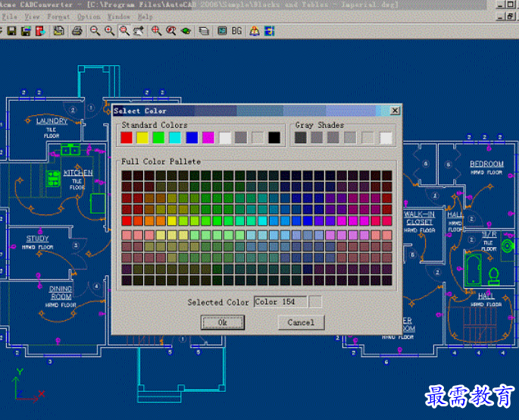The width and height of the screenshot is (519, 420).
Task: Pick the green standard color swatch
Action: coord(158,138)
